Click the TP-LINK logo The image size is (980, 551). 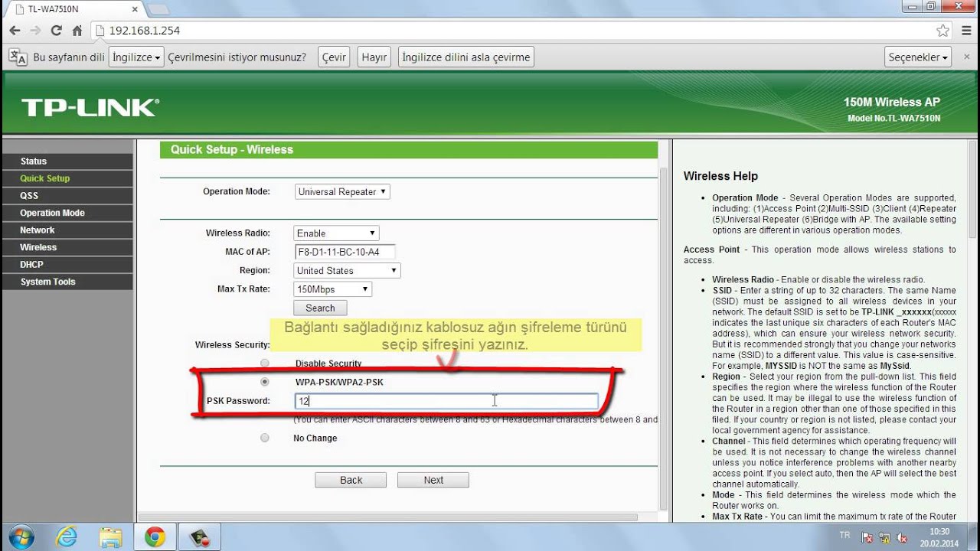pyautogui.click(x=90, y=107)
